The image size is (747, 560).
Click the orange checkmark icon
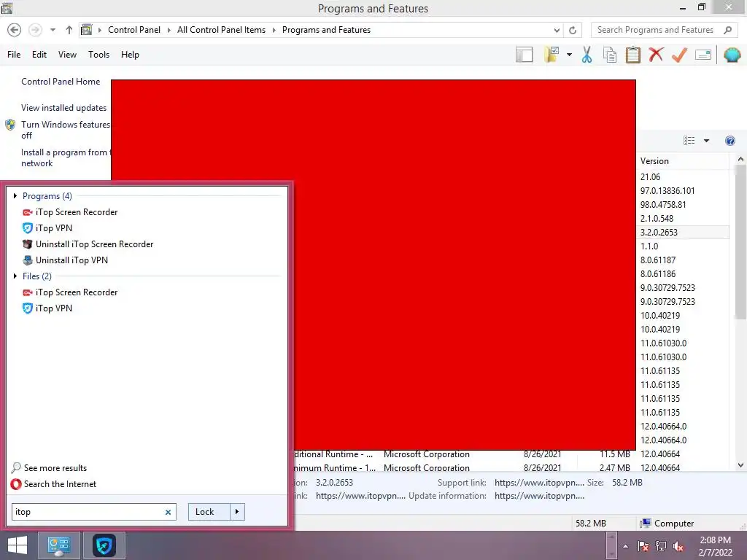click(679, 55)
